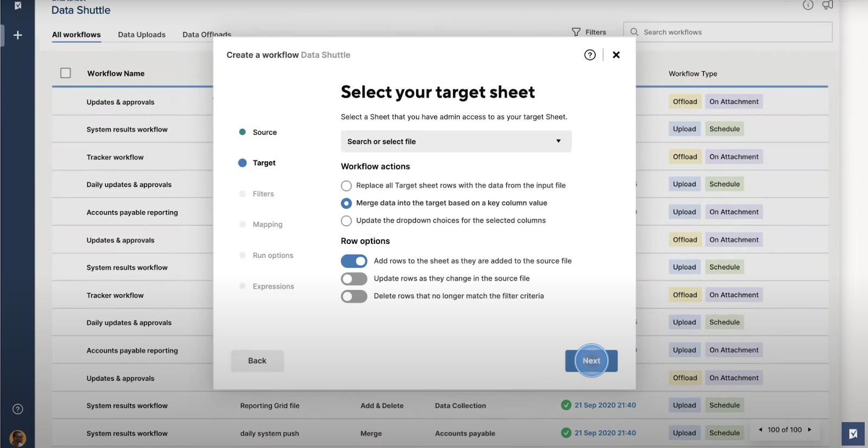Open the help icon in the dialog header
This screenshot has height=448, width=868.
pos(590,55)
